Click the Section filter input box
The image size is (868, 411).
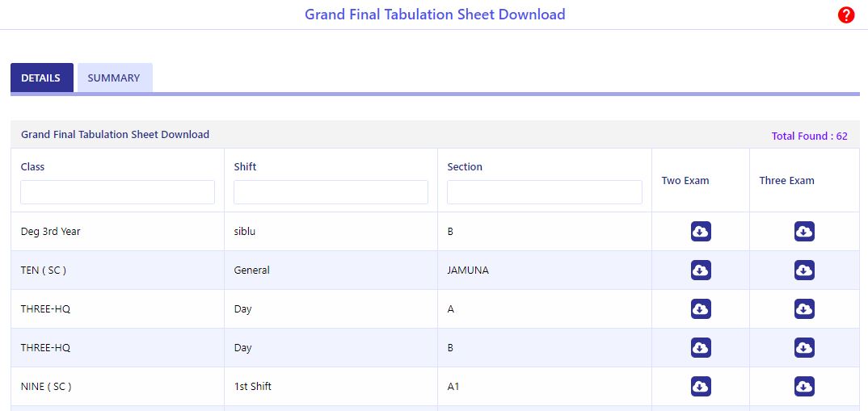pos(544,192)
